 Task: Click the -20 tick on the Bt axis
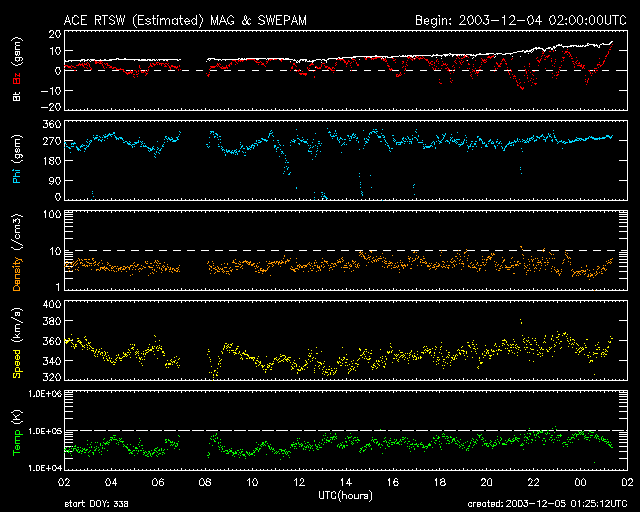pos(46,106)
